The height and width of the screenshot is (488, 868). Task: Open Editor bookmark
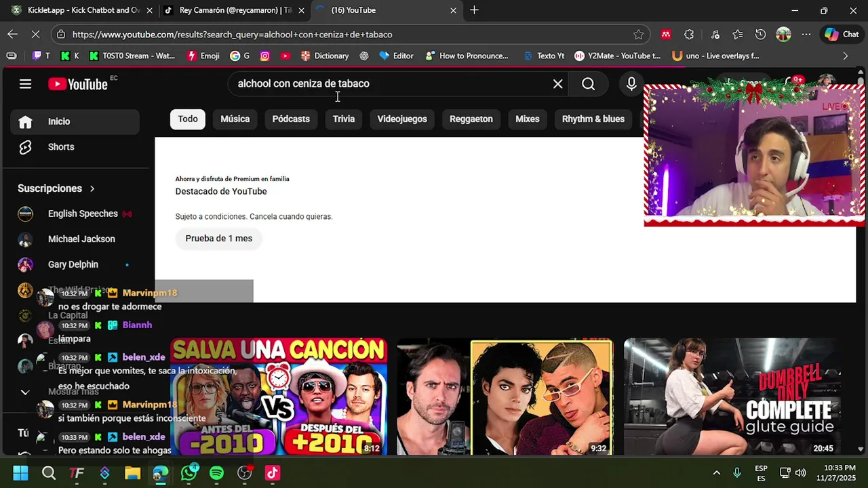396,56
